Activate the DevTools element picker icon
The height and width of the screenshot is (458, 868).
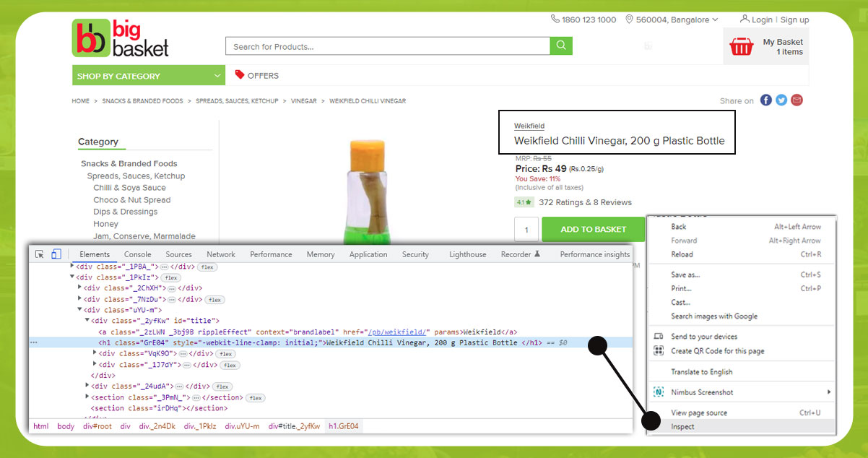(x=40, y=254)
